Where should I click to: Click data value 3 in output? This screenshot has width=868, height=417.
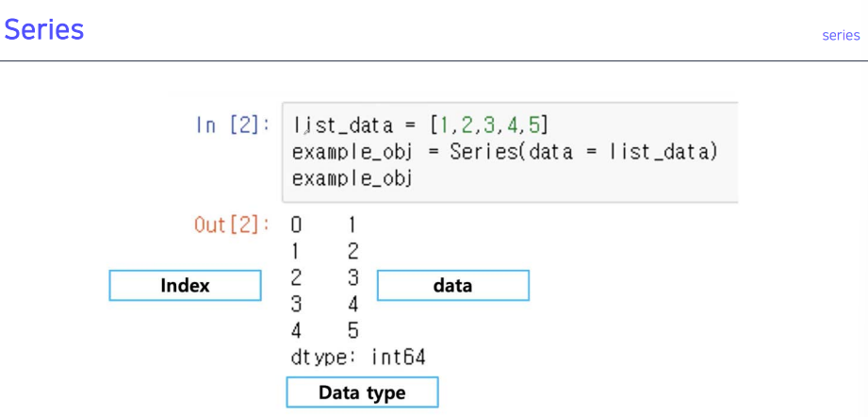click(x=353, y=278)
